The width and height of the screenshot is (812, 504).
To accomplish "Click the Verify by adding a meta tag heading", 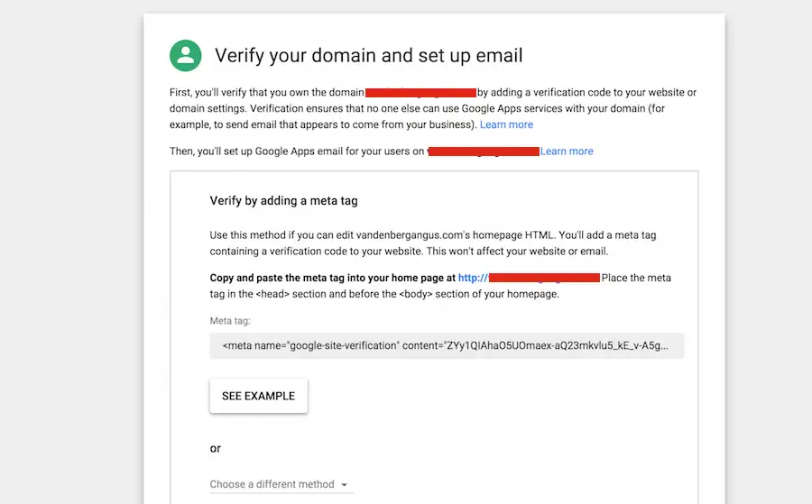I will pos(284,201).
